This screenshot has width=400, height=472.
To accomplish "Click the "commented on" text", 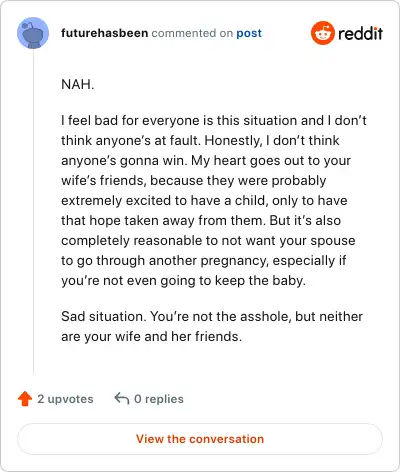I will [192, 33].
